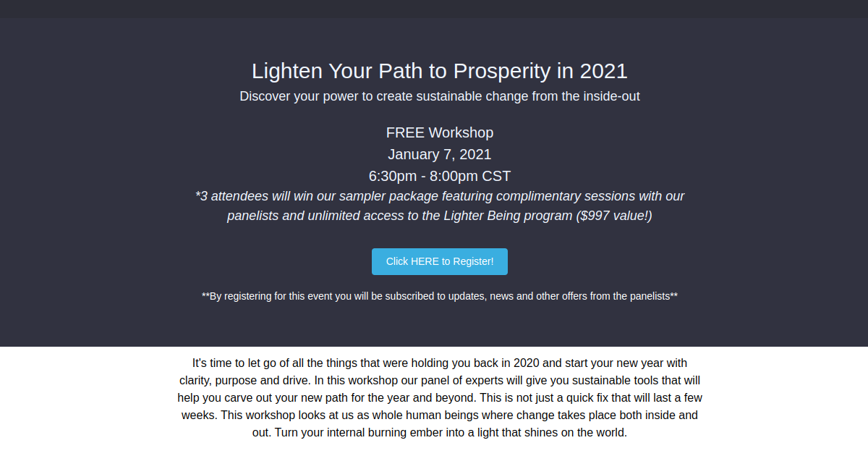Click the sampler package prize announcement

[439, 196]
